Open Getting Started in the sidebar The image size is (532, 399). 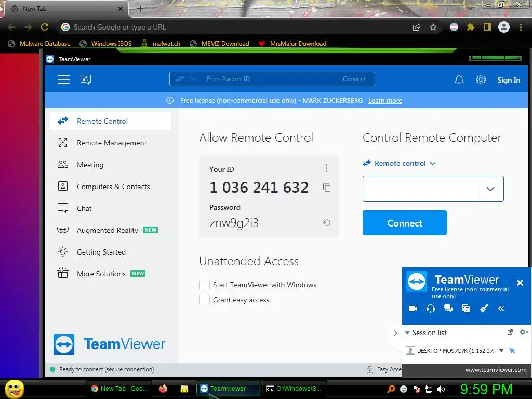pos(111,252)
